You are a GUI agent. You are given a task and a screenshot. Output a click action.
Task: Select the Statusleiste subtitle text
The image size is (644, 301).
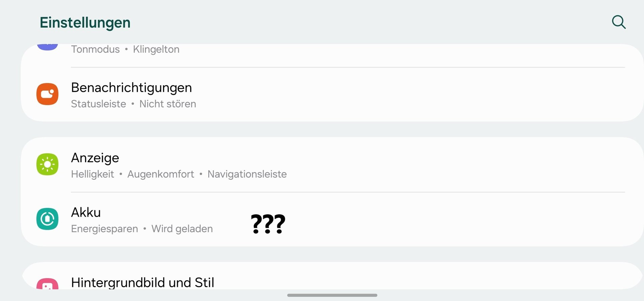[x=98, y=104]
